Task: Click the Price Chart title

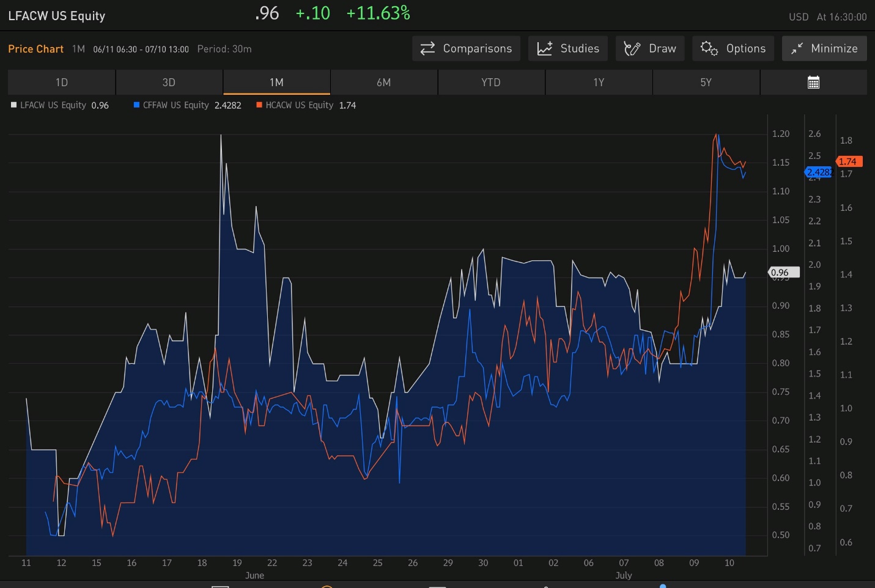Action: click(36, 49)
